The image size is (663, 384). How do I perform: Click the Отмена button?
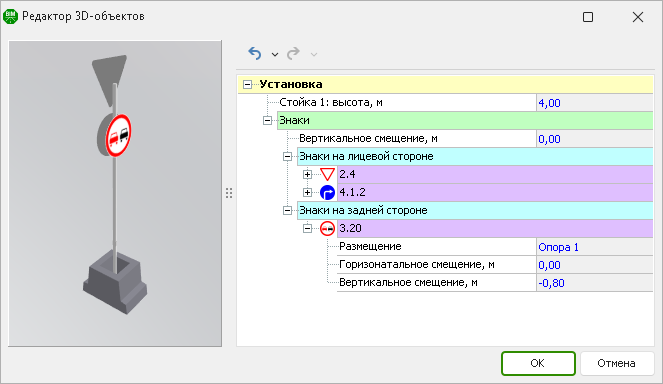pos(616,363)
